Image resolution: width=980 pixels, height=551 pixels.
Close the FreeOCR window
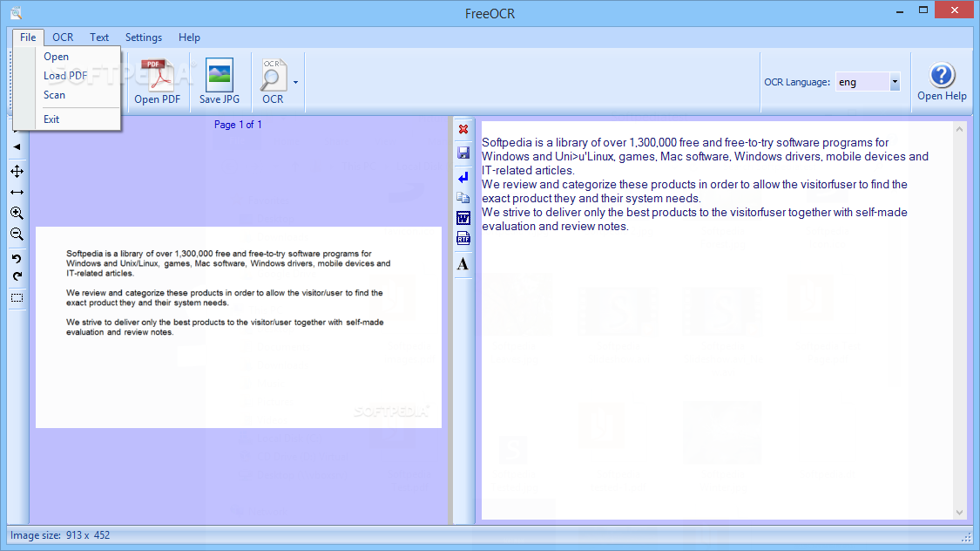pos(955,10)
